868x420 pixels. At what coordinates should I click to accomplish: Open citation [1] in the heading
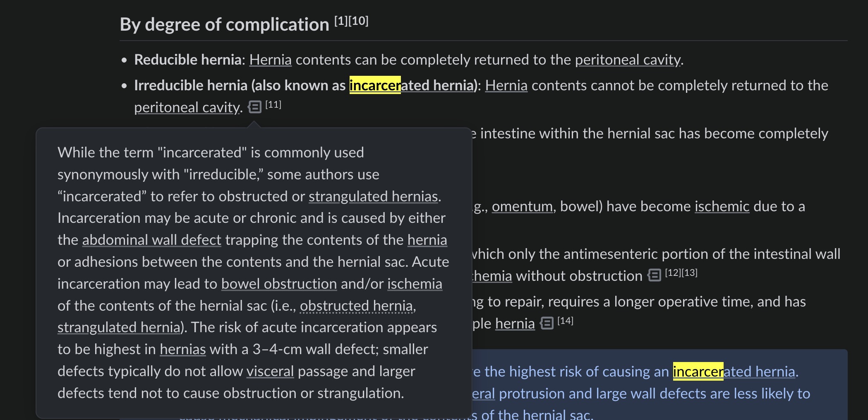point(341,21)
